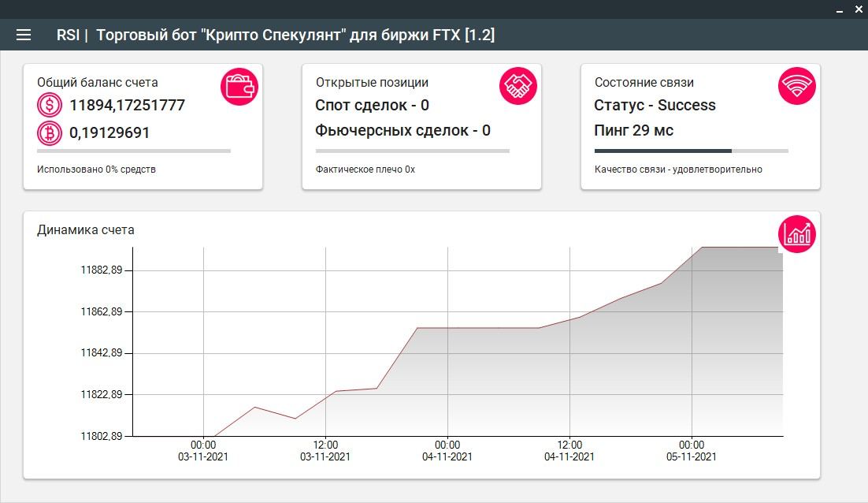Minimize the bot window
Screen dimensions: 868x503
click(840, 10)
